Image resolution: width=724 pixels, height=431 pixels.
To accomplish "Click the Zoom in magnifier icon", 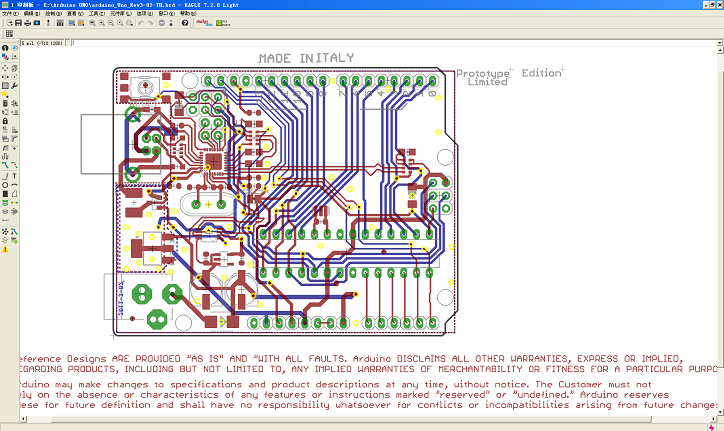I will 102,23.
